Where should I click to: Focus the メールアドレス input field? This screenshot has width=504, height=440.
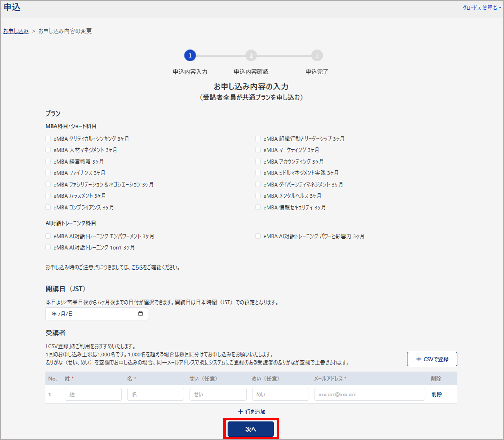[x=370, y=394]
